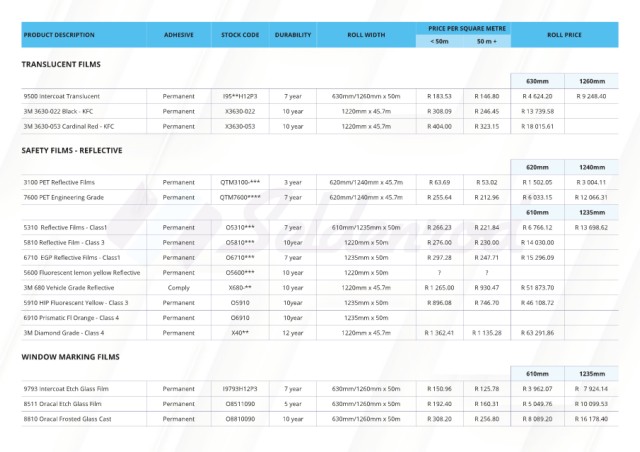Image resolution: width=640 pixels, height=452 pixels.
Task: Select the "< 50m" price sub-header
Action: pyautogui.click(x=439, y=41)
